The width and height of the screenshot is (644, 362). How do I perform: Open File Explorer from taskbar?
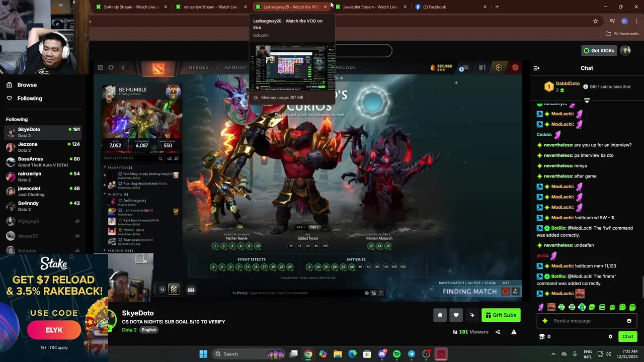click(x=338, y=354)
